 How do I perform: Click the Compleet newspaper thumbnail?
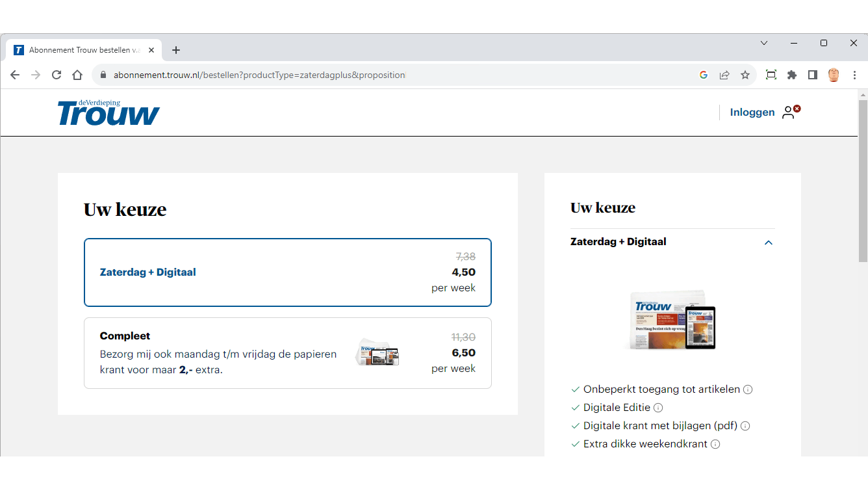click(x=377, y=353)
